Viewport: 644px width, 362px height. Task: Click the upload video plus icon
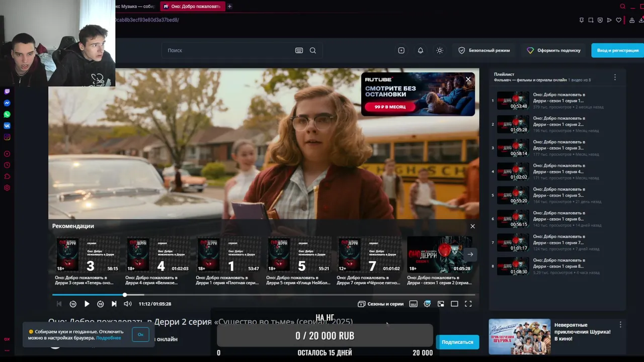(x=401, y=50)
